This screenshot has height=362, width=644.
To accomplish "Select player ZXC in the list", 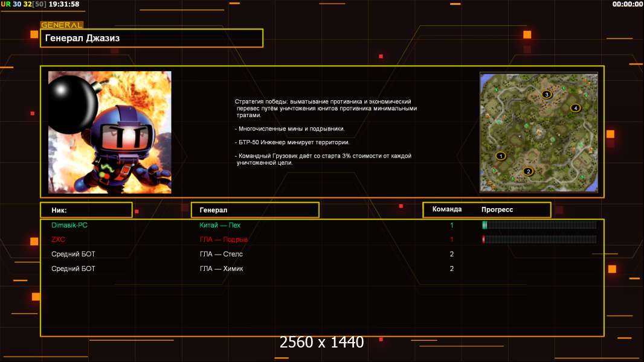I will coord(59,240).
